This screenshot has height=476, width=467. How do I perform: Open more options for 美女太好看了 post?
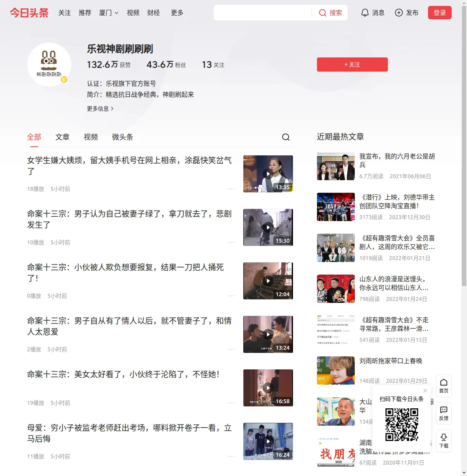click(x=231, y=403)
